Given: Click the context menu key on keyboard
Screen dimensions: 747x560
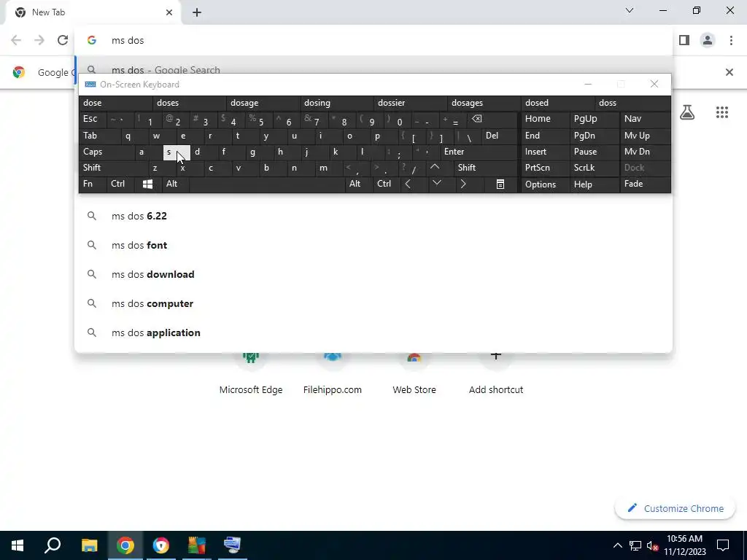Looking at the screenshot, I should click(500, 184).
